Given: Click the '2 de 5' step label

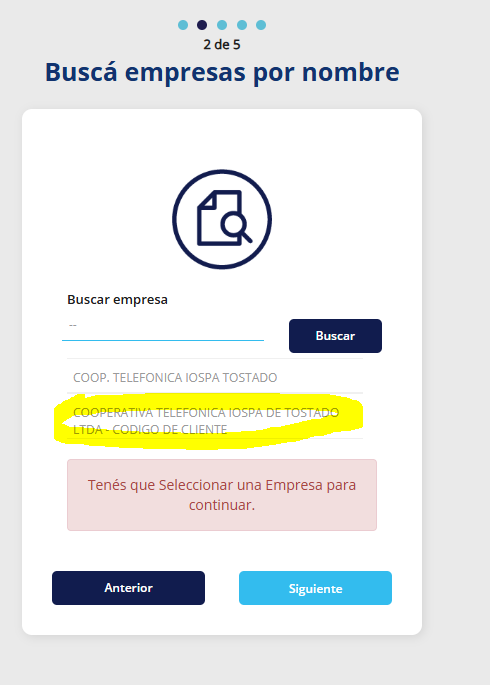Looking at the screenshot, I should pos(222,45).
